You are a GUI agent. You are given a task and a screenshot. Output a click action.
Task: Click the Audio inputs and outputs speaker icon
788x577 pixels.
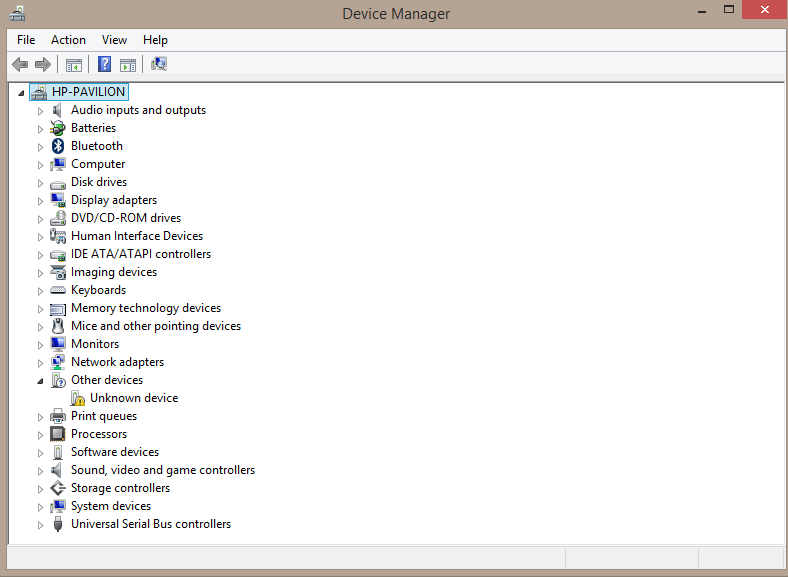coord(57,110)
